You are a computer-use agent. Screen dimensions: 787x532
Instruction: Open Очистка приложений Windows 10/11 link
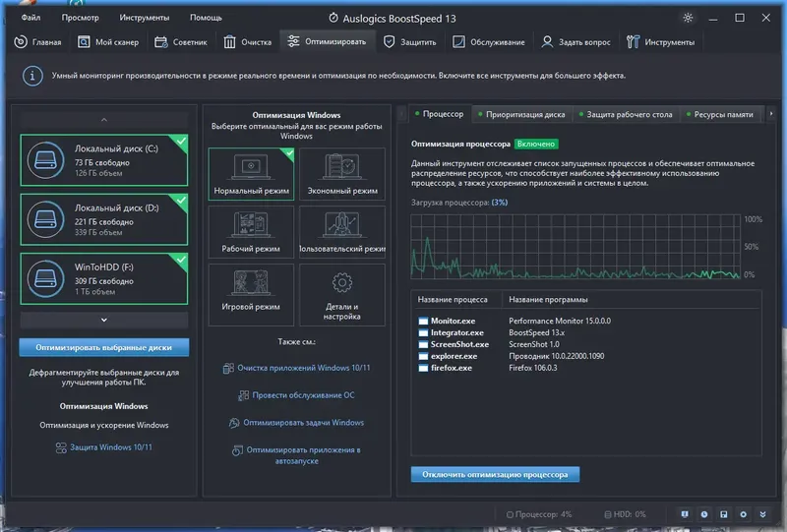point(297,368)
